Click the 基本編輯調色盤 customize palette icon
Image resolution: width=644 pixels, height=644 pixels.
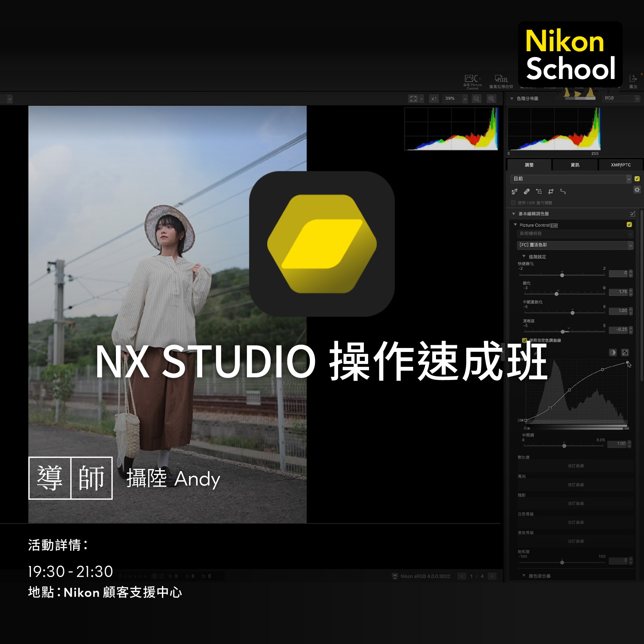pyautogui.click(x=632, y=214)
